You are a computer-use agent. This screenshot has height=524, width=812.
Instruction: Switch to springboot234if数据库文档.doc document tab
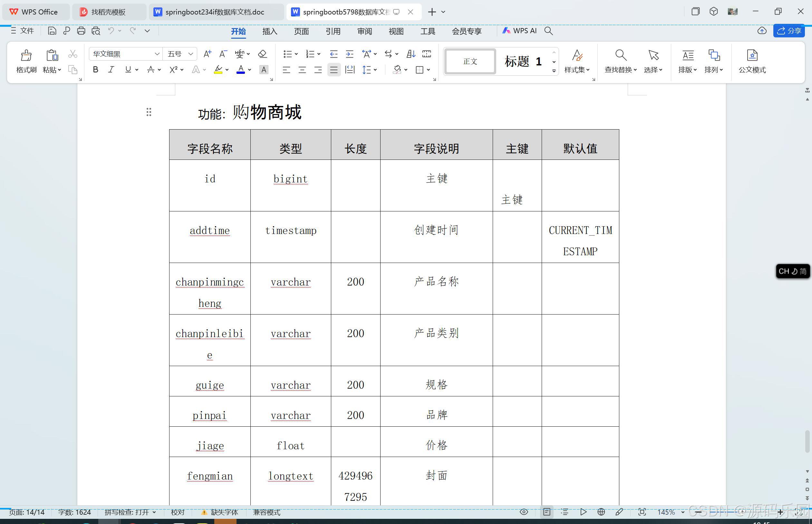(x=215, y=12)
